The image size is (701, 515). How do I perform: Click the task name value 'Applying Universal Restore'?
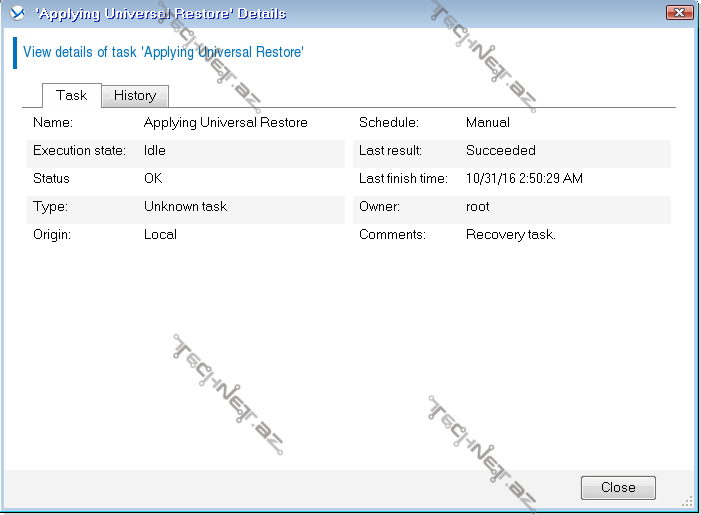coord(225,123)
